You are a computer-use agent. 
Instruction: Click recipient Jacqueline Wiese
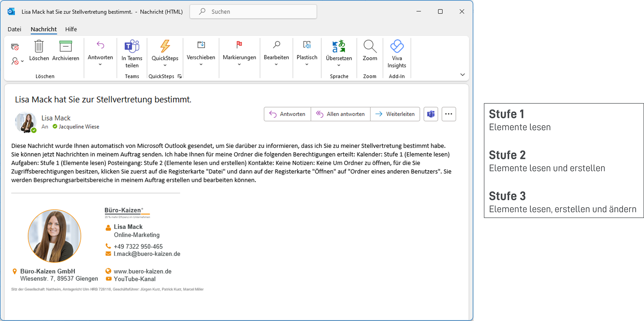79,127
